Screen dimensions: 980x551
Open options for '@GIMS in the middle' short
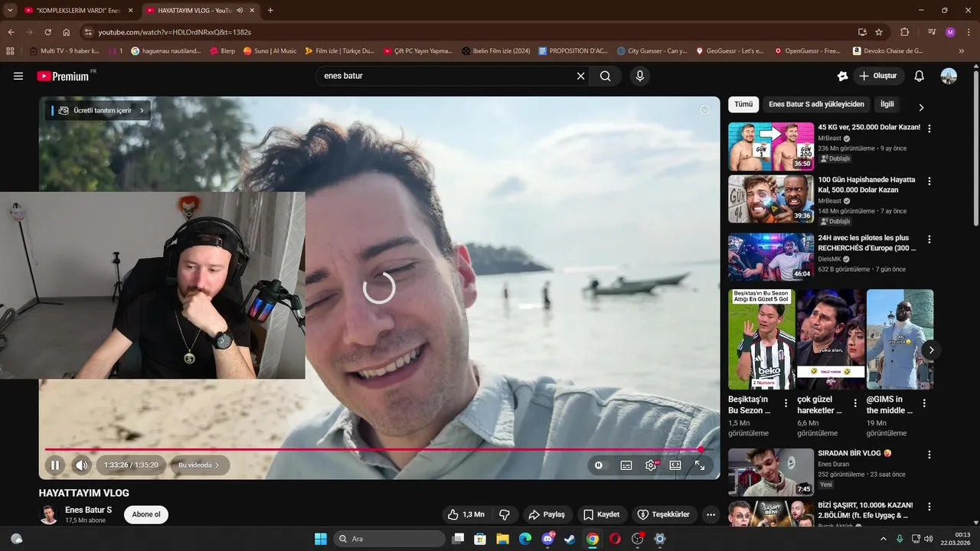coord(924,403)
